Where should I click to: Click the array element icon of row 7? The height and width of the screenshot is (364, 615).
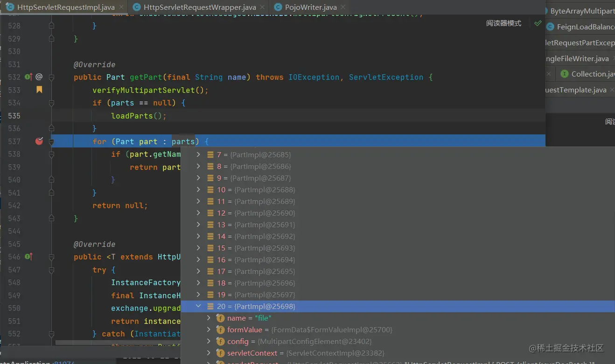pyautogui.click(x=211, y=154)
